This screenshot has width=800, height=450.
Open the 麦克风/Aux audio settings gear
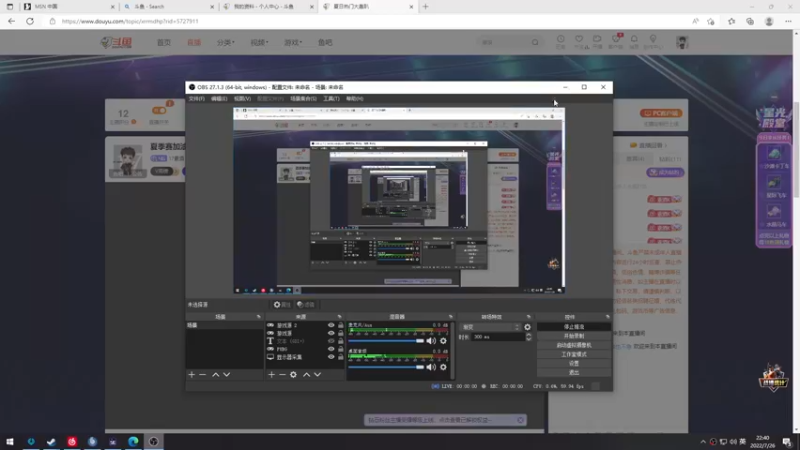pyautogui.click(x=443, y=341)
